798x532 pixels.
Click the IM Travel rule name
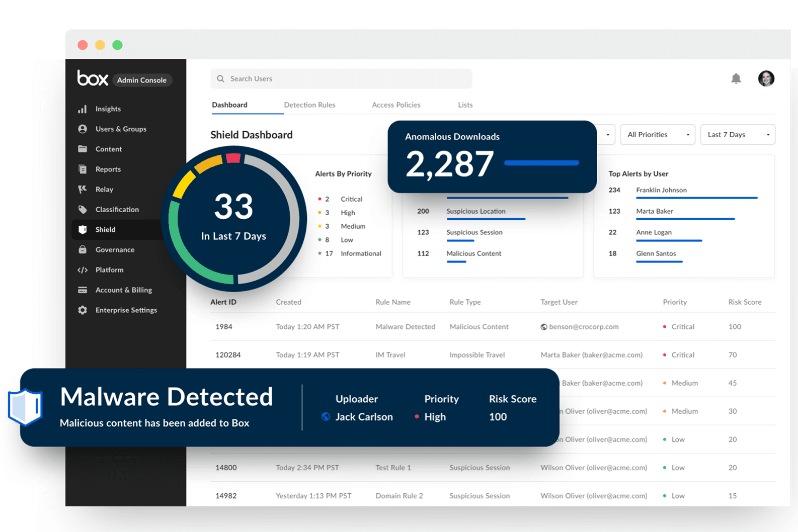(x=390, y=355)
